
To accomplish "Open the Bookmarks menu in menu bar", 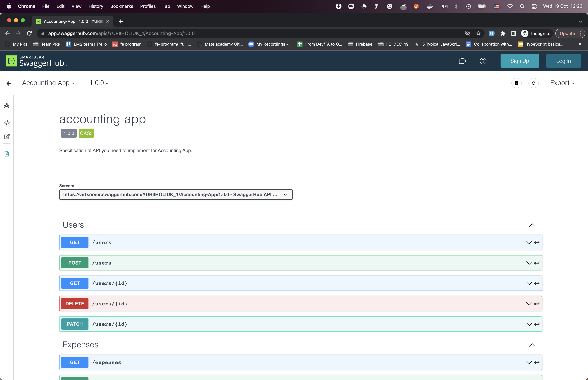I will [x=121, y=6].
